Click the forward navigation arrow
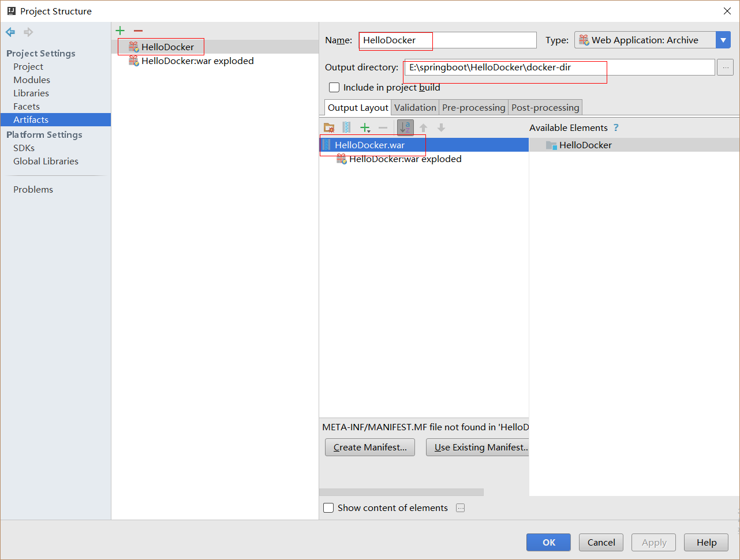The width and height of the screenshot is (740, 560). [x=28, y=32]
